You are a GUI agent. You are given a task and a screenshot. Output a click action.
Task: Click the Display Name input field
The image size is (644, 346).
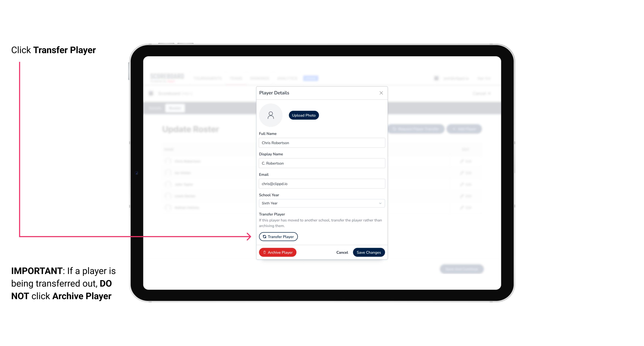[321, 163]
